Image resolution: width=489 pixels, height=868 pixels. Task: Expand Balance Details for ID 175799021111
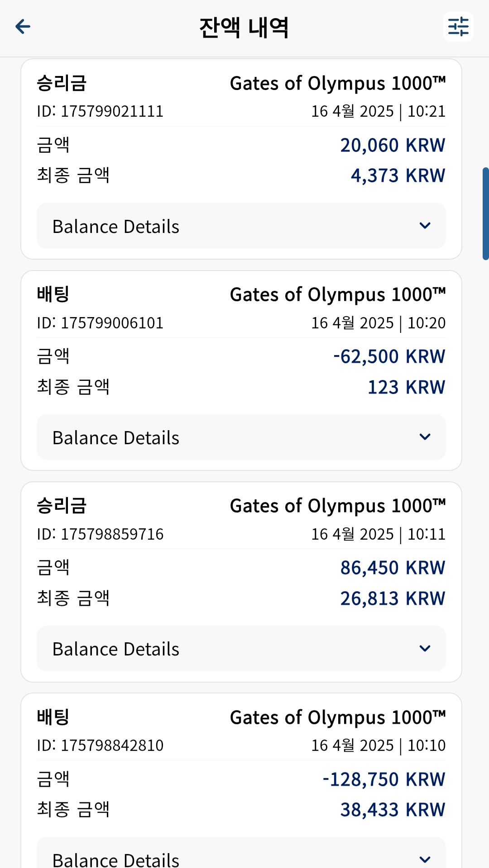241,226
